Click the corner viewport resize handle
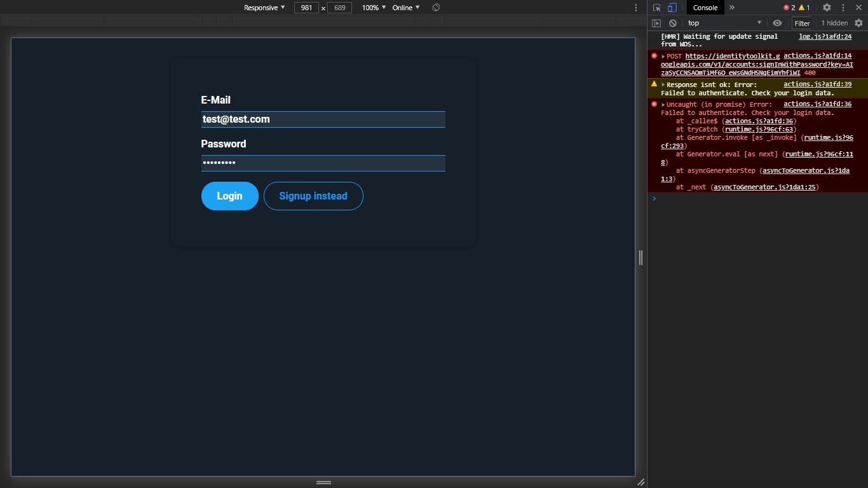Screen dimensions: 868x488 click(x=641, y=482)
